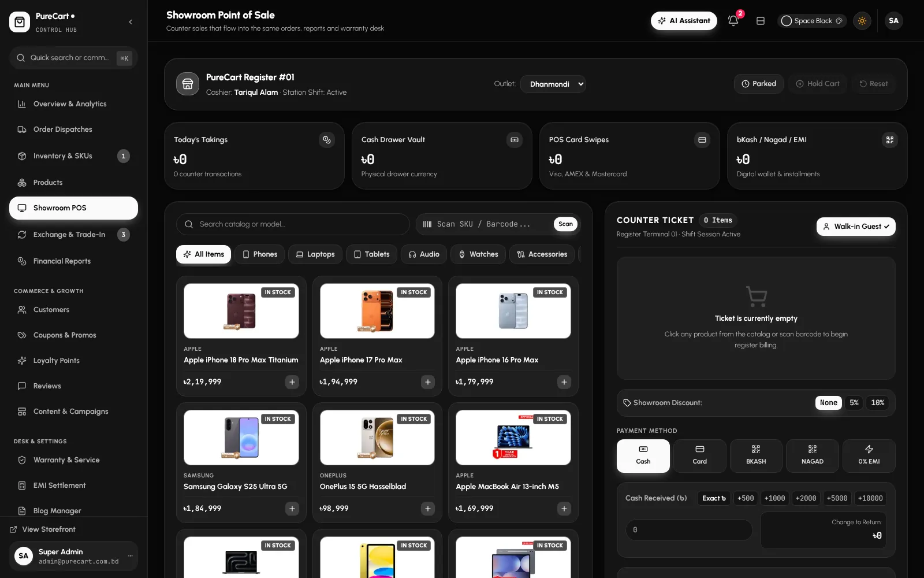The height and width of the screenshot is (578, 924).
Task: Filter the catalog by Watches
Action: (x=478, y=254)
